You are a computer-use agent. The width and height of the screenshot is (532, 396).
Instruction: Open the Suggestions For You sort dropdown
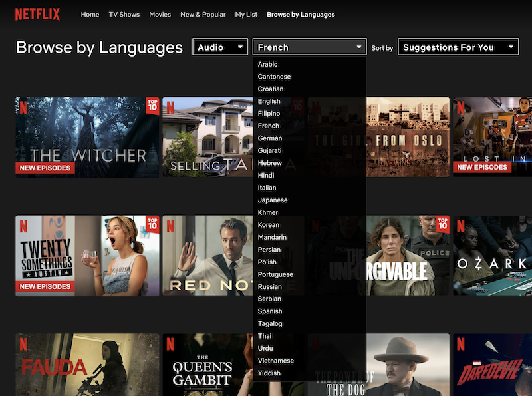(458, 47)
